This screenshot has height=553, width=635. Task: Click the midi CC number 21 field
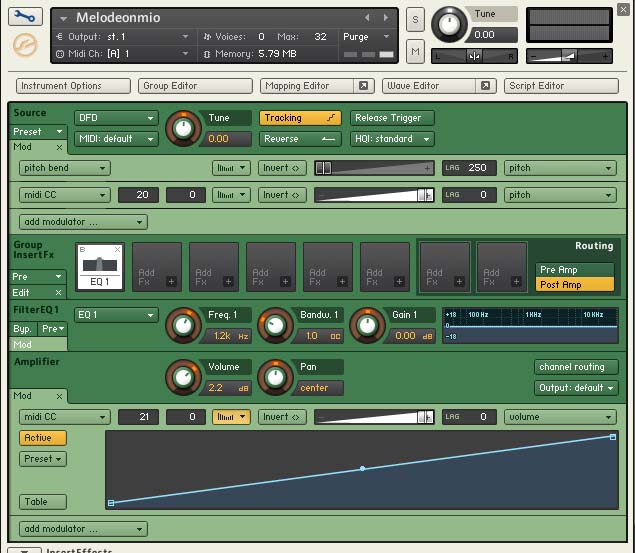(138, 417)
